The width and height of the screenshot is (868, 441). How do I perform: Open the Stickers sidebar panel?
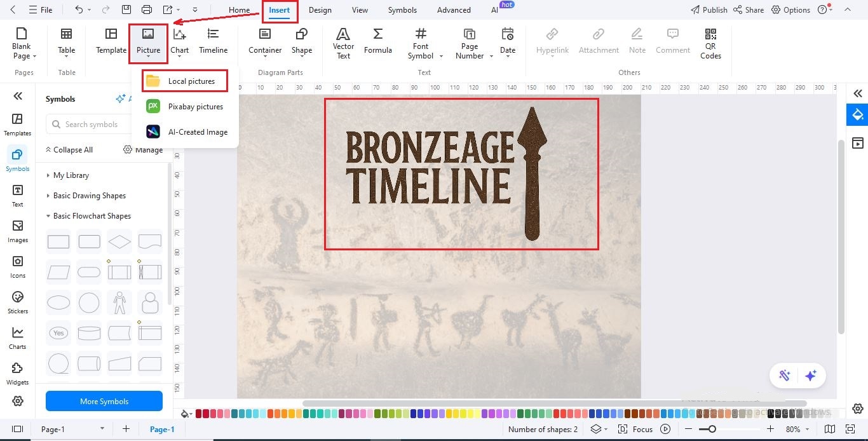[x=17, y=302]
